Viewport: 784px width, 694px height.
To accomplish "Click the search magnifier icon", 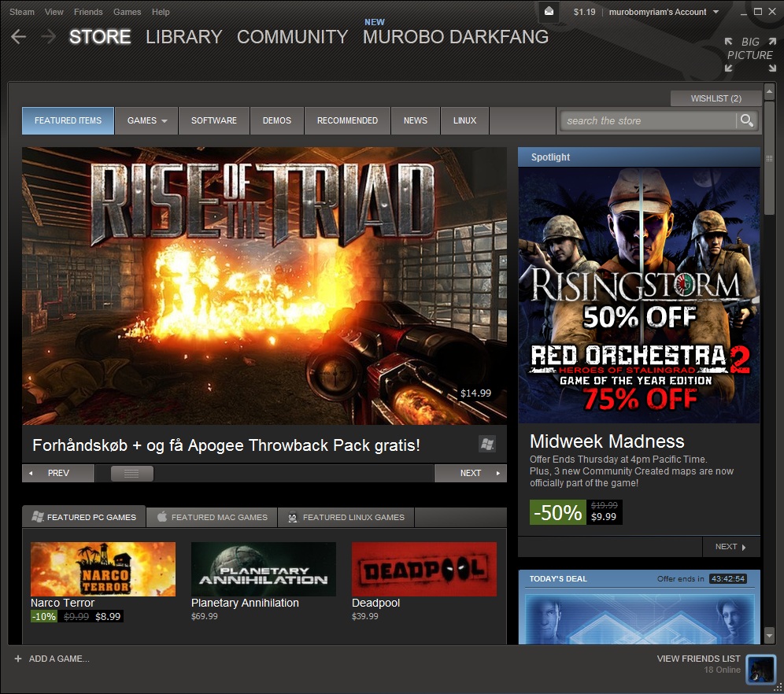I will 746,120.
